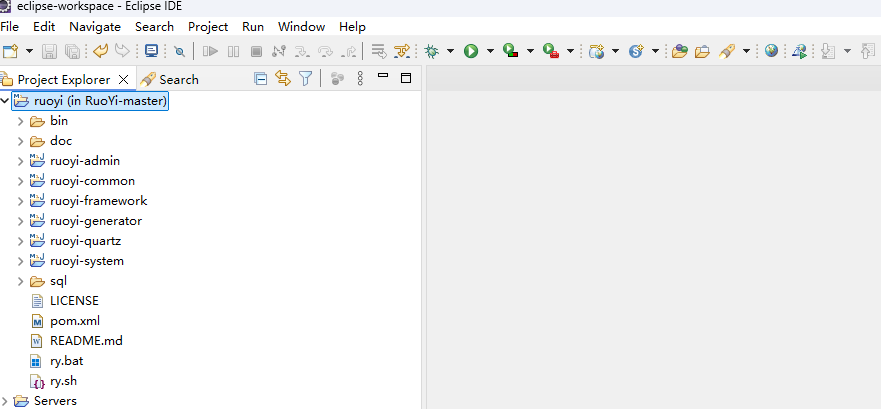Click the Save floppy disk icon
The height and width of the screenshot is (409, 881).
pos(50,52)
